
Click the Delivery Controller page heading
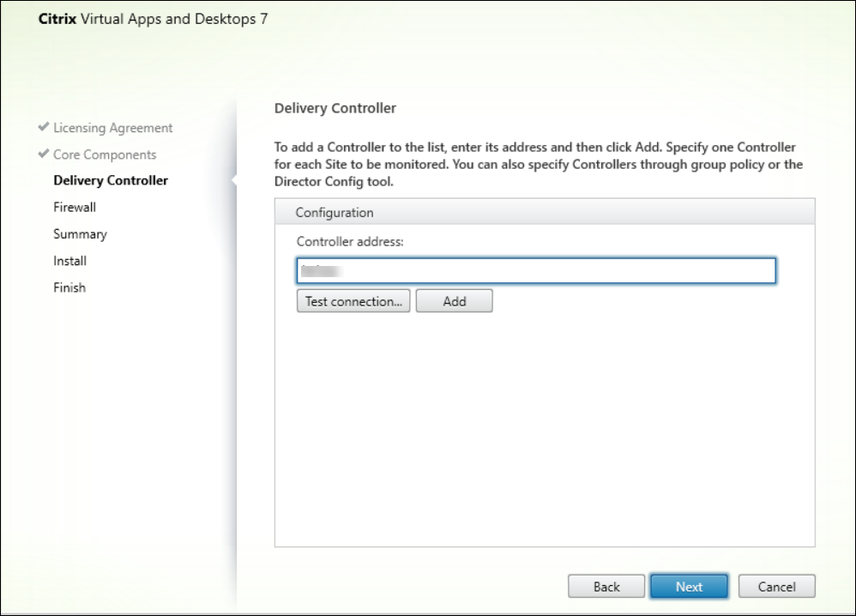pyautogui.click(x=335, y=108)
